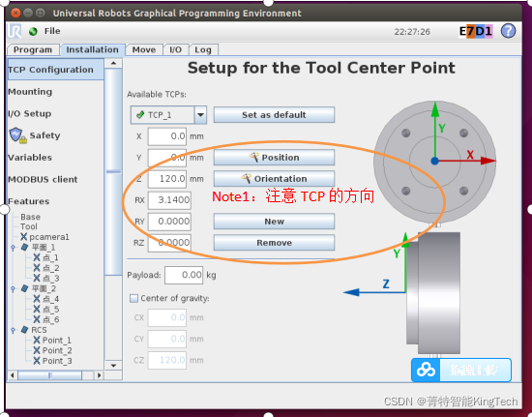The image size is (532, 417).
Task: Click sidebar scroll down arrow
Action: 113,366
